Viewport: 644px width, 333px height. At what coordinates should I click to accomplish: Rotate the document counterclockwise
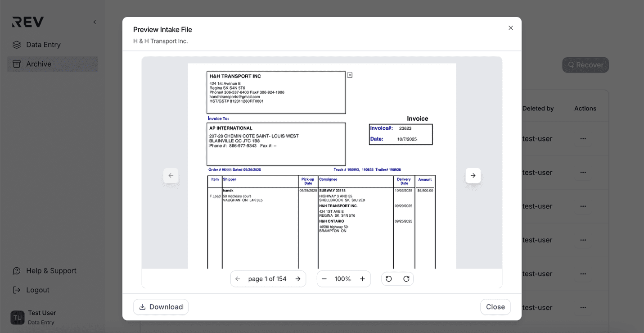point(388,278)
